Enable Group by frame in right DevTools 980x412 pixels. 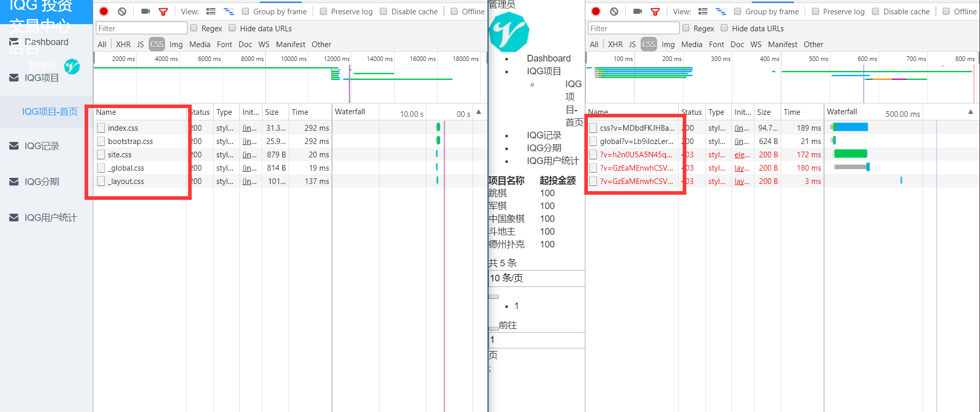click(738, 11)
